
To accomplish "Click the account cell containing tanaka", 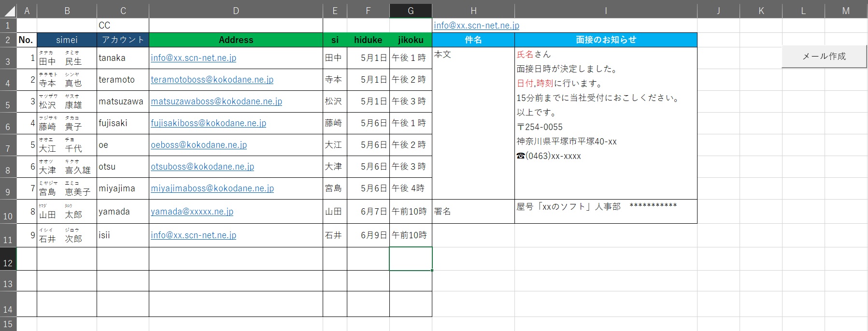I will point(123,58).
